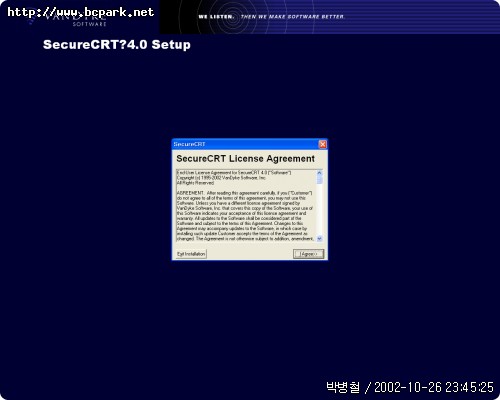Click the license scrollbar thumb
The image size is (500, 400).
[x=320, y=180]
